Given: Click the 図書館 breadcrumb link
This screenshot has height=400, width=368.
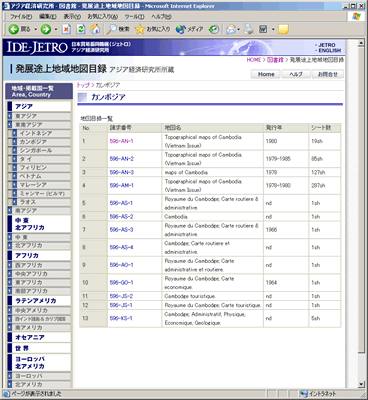Looking at the screenshot, I should tap(275, 60).
